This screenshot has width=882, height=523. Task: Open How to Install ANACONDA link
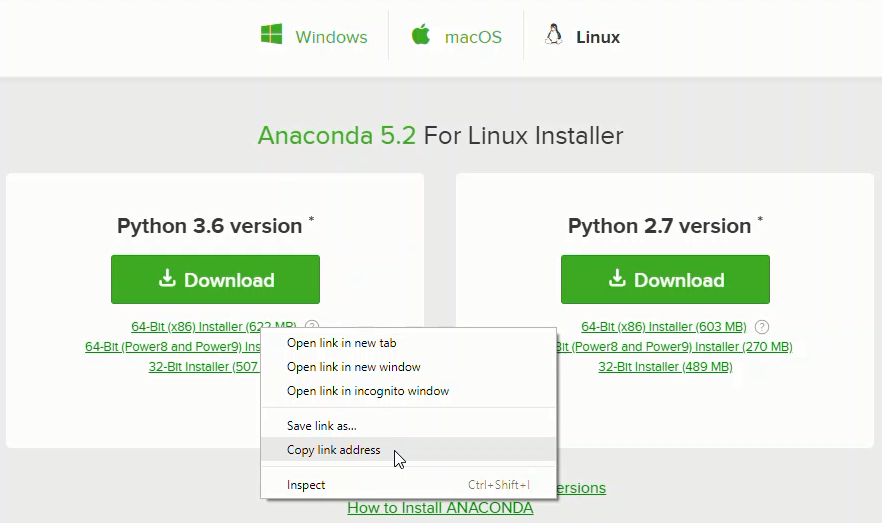[x=440, y=508]
